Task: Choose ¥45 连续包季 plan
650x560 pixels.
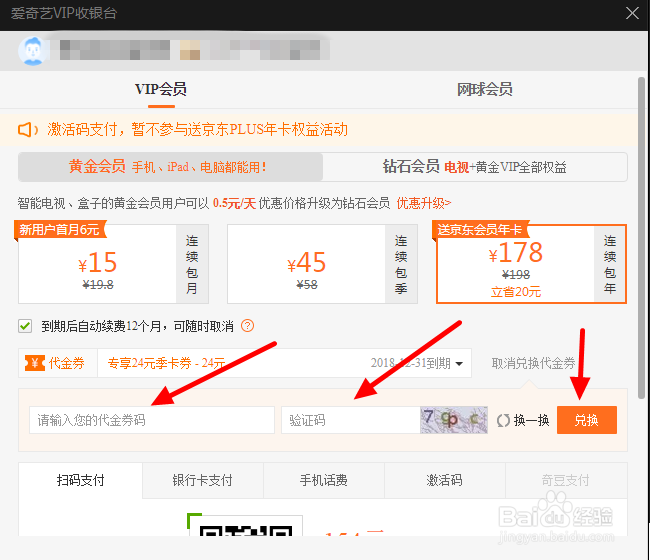Action: tap(322, 264)
